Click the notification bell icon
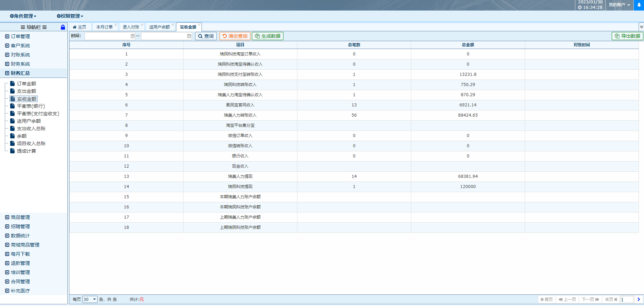 (x=639, y=5)
